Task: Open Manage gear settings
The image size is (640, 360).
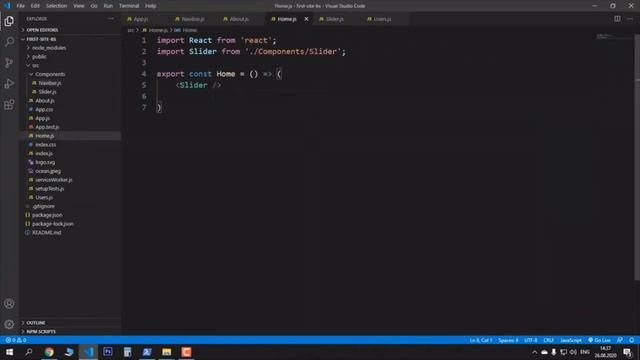Action: pyautogui.click(x=9, y=324)
